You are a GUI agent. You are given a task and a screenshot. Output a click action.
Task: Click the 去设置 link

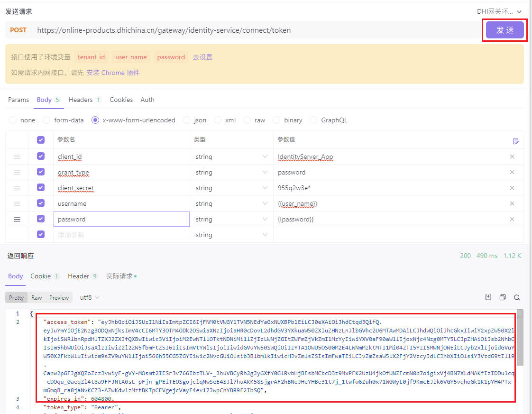coord(202,57)
